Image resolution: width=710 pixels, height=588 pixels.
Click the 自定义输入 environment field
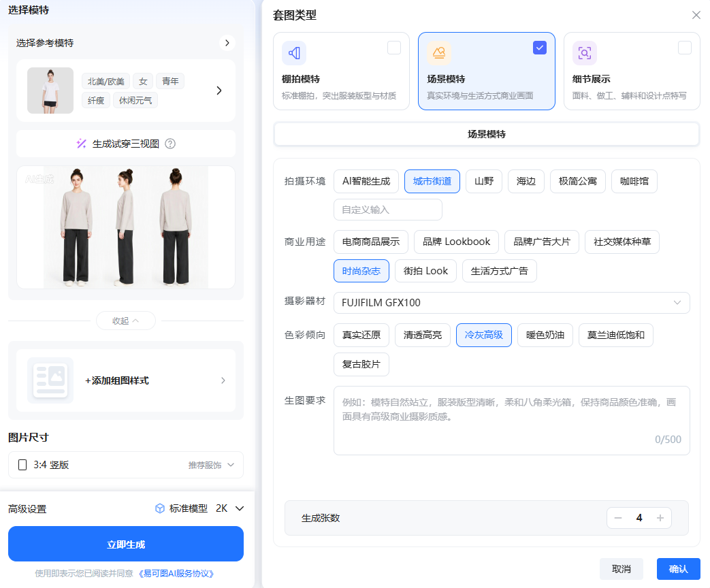click(x=387, y=210)
